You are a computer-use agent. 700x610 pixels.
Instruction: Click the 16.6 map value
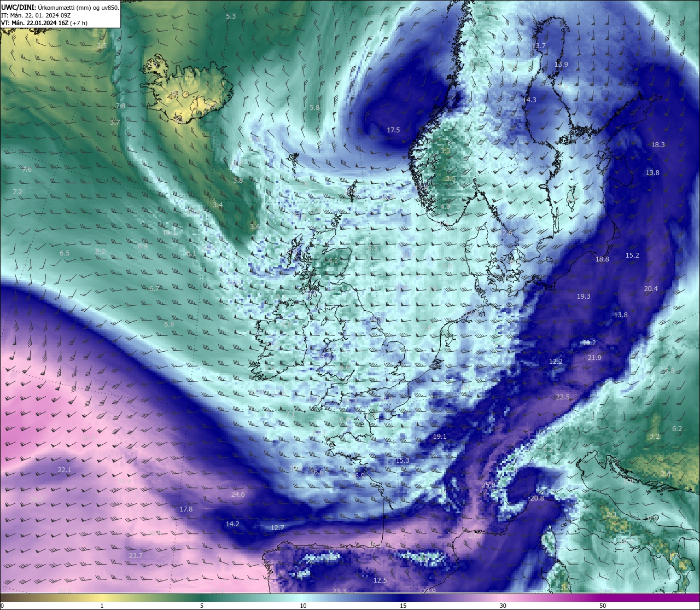coord(317,472)
